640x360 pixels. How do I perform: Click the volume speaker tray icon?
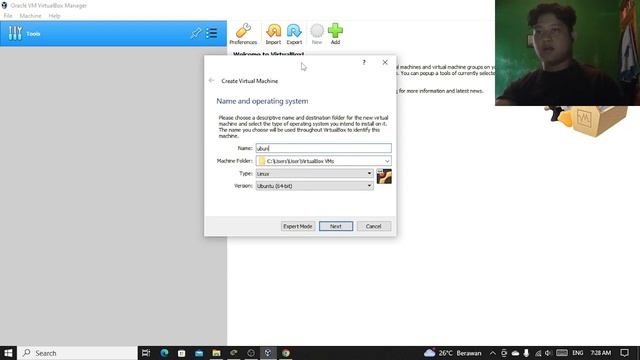pyautogui.click(x=548, y=353)
